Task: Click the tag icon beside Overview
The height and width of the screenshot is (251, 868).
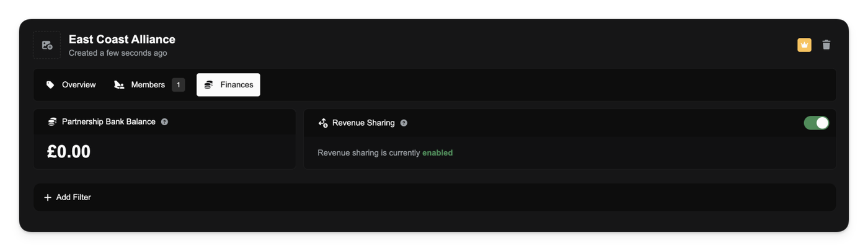Action: tap(50, 85)
